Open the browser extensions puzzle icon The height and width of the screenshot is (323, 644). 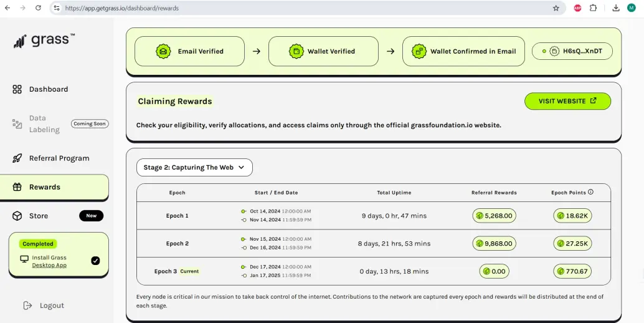(593, 8)
